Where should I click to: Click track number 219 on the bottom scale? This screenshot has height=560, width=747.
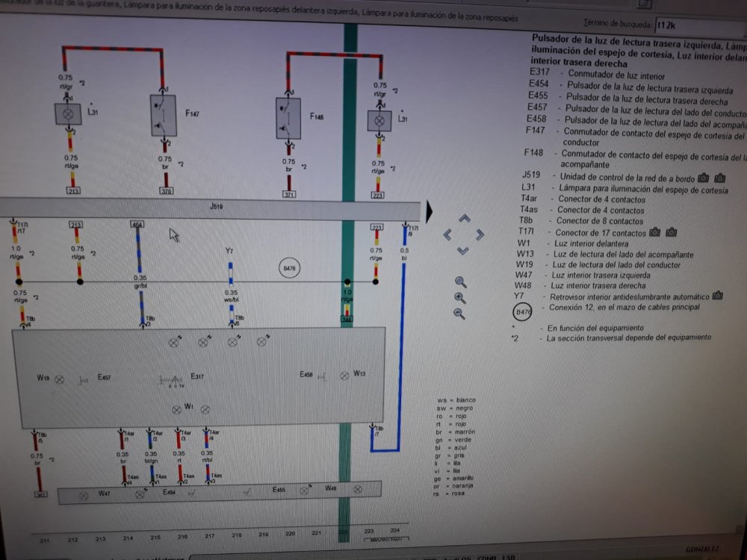pyautogui.click(x=263, y=535)
